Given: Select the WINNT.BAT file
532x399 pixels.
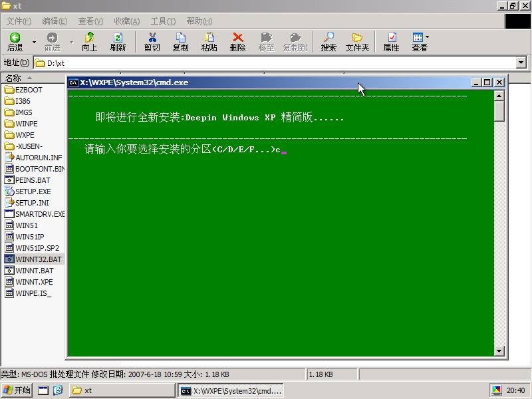Looking at the screenshot, I should (29, 271).
